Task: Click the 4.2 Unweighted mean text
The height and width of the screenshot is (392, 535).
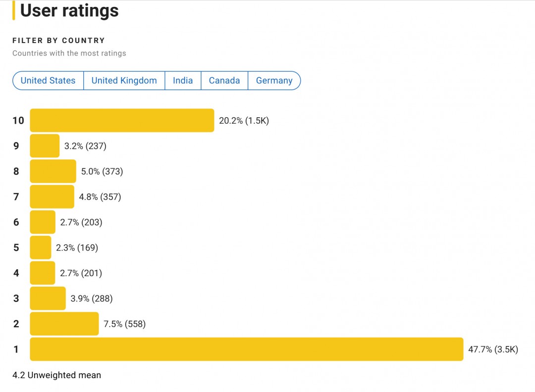Action: [56, 375]
